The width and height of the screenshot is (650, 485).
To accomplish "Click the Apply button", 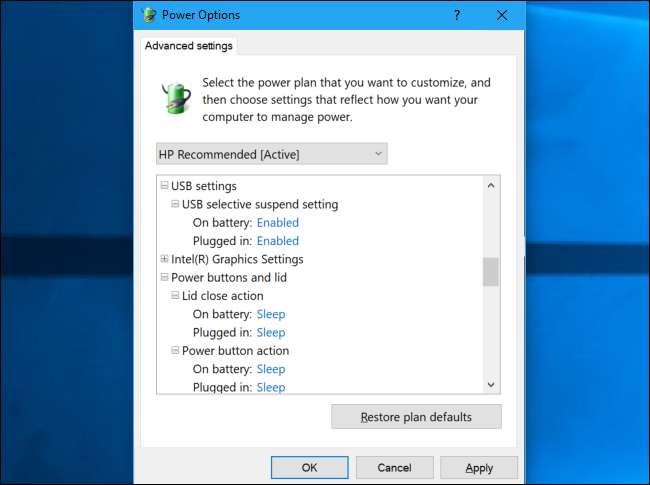I will (479, 467).
